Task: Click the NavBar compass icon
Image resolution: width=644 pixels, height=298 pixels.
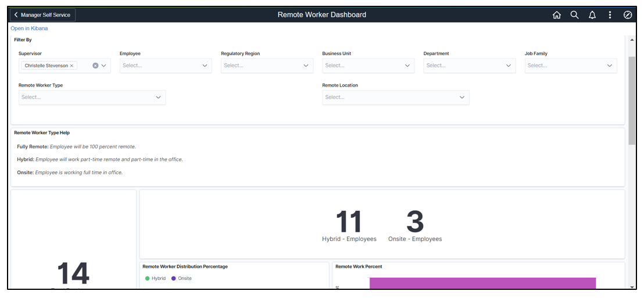Action: (x=628, y=15)
